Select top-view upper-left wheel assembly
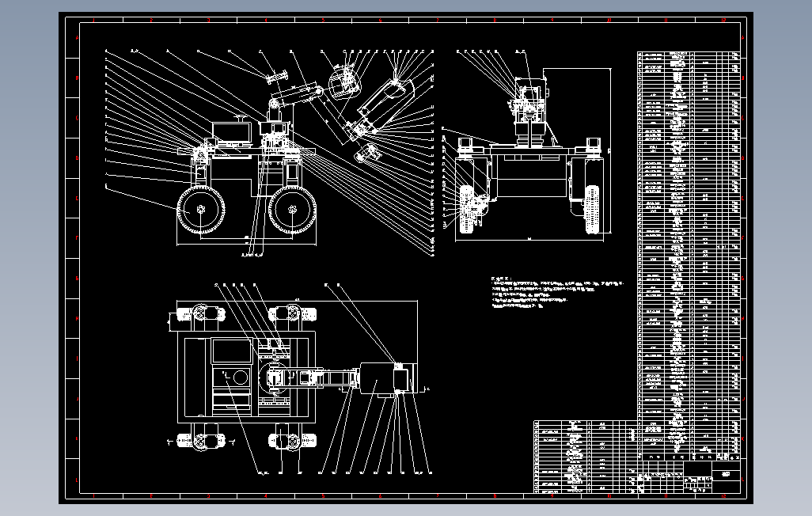Viewport: 812px width, 516px height. (x=201, y=313)
